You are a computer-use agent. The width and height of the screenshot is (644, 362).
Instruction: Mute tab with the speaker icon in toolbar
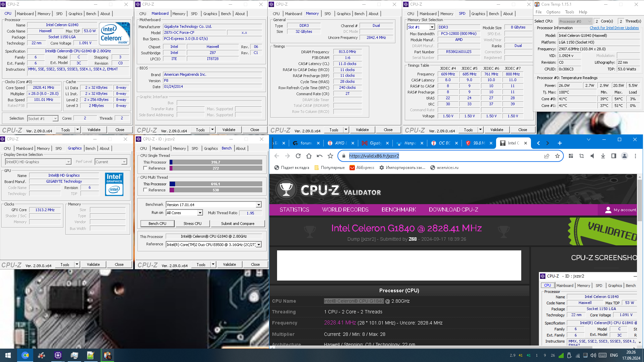[x=592, y=156]
